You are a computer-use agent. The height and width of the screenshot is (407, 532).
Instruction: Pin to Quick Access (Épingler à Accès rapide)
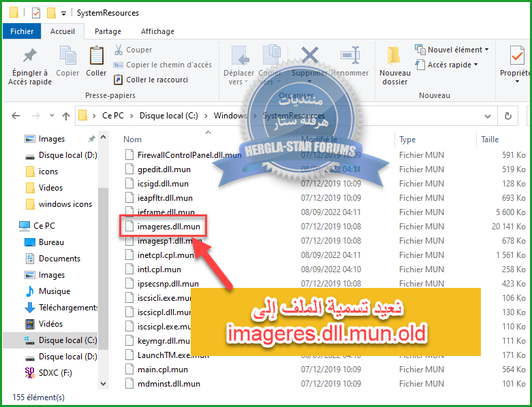click(30, 67)
